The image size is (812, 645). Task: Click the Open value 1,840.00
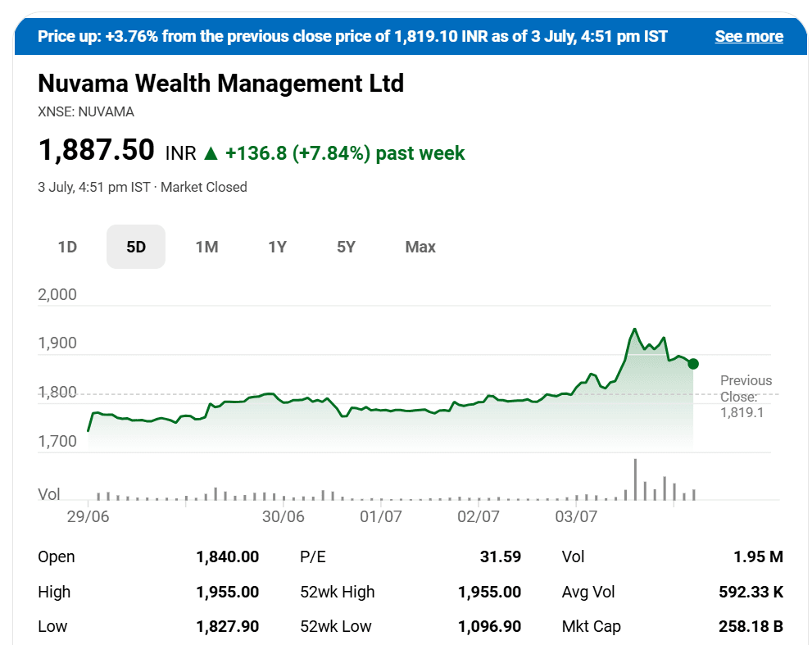227,557
